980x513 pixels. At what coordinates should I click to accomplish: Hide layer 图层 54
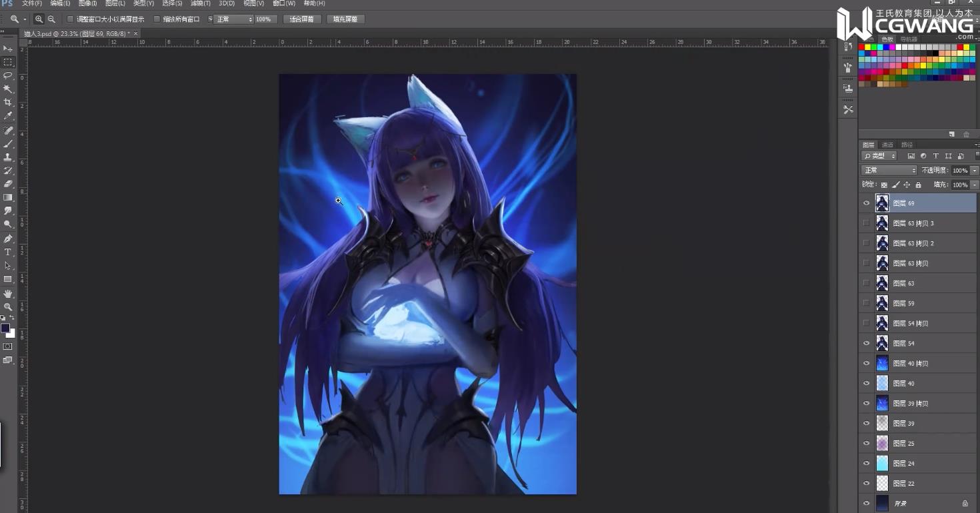pos(867,343)
